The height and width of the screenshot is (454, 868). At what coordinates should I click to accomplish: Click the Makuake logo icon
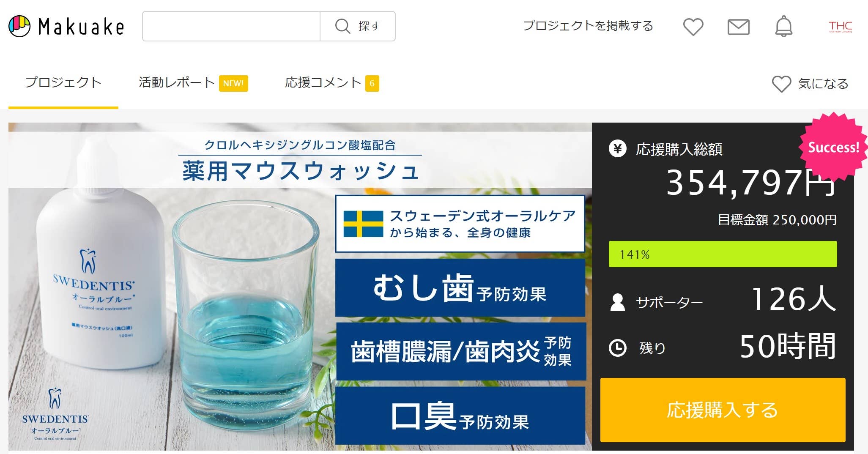tap(19, 26)
